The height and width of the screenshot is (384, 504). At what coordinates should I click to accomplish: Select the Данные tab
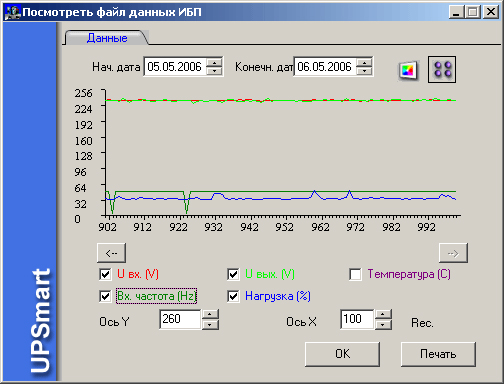107,38
